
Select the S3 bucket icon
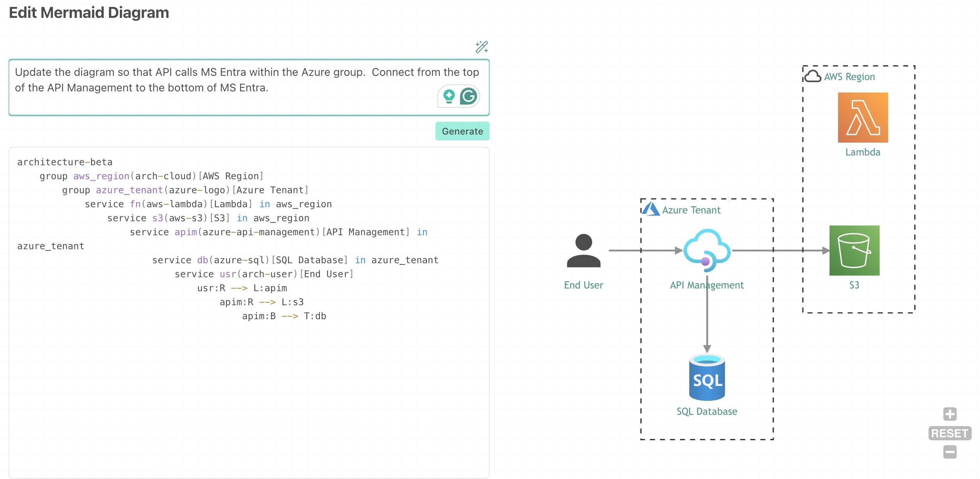(854, 250)
